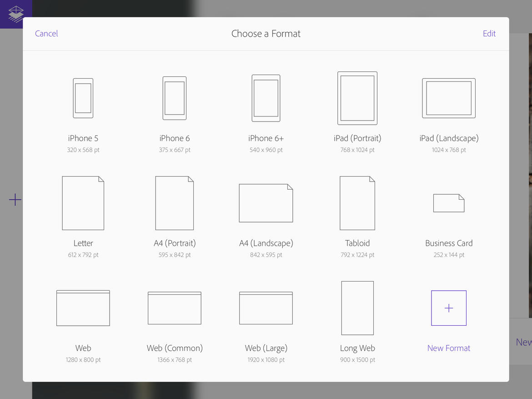Screen dimensions: 532x399
Task: Click the 540 x 960 pt size text
Action: (266, 150)
